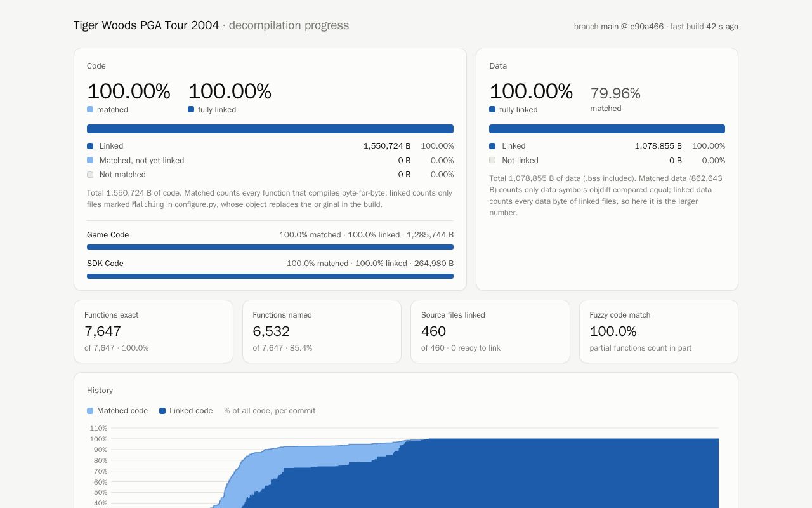
Task: Click the "History" chart heading
Action: point(100,391)
